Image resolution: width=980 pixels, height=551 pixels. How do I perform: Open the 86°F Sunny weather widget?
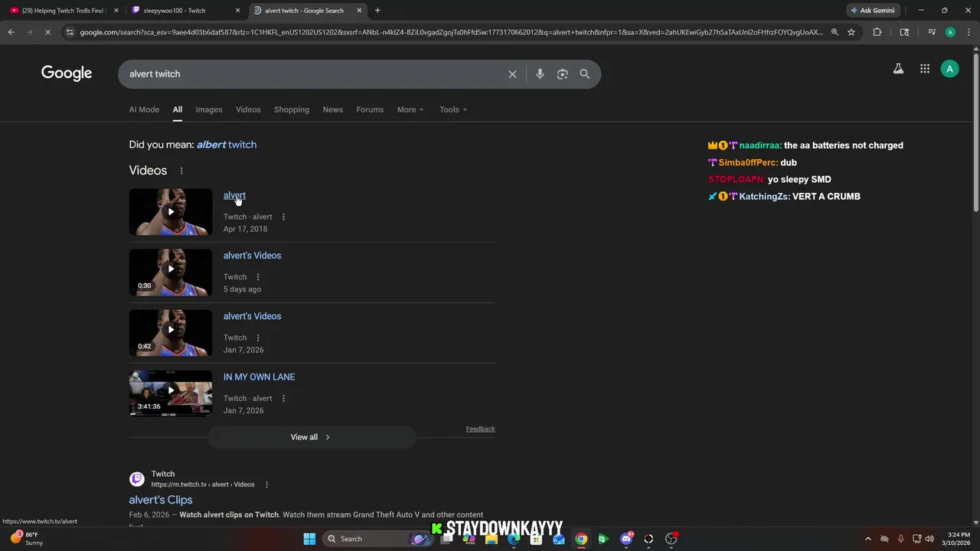click(x=28, y=539)
